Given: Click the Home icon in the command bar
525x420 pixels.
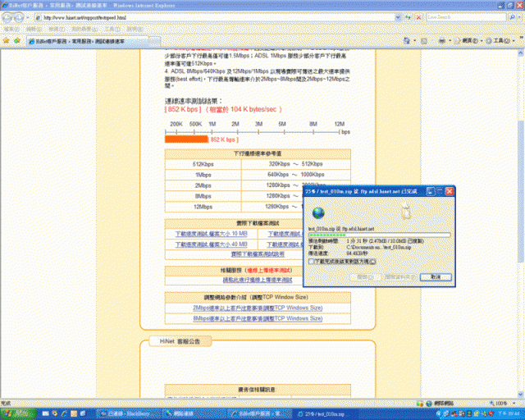Looking at the screenshot, I should pos(407,41).
